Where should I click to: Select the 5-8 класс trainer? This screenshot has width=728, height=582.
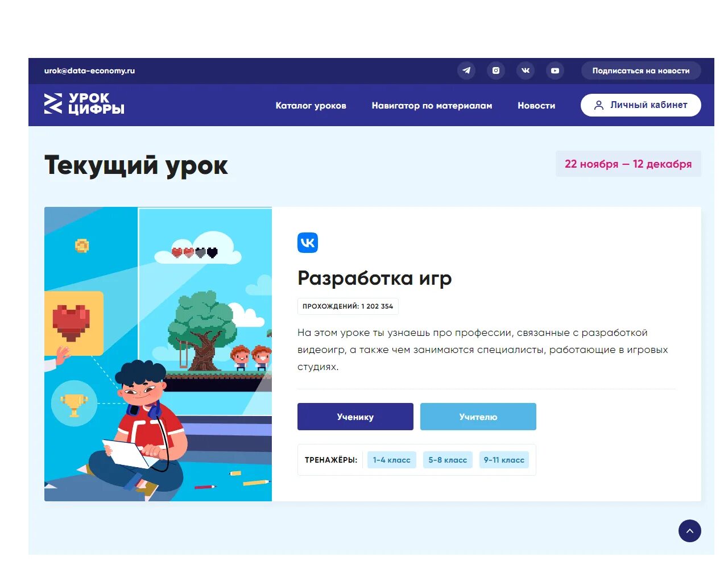point(448,460)
